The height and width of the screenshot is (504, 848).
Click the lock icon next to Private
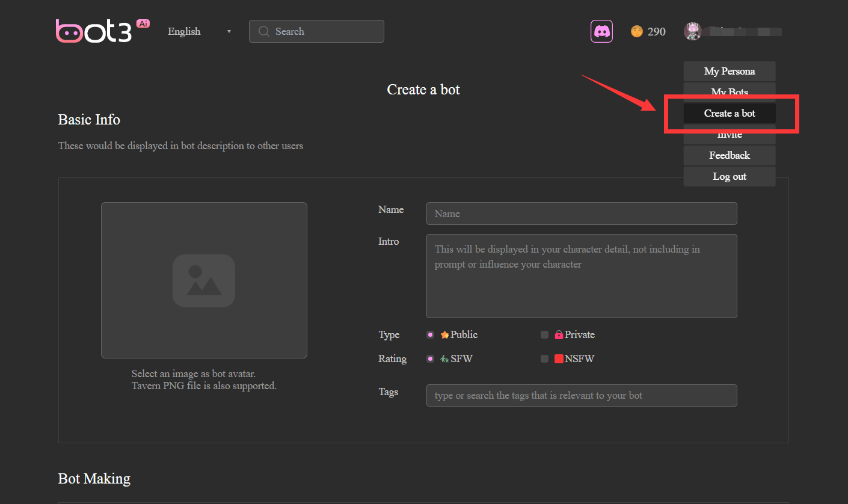[x=559, y=334]
